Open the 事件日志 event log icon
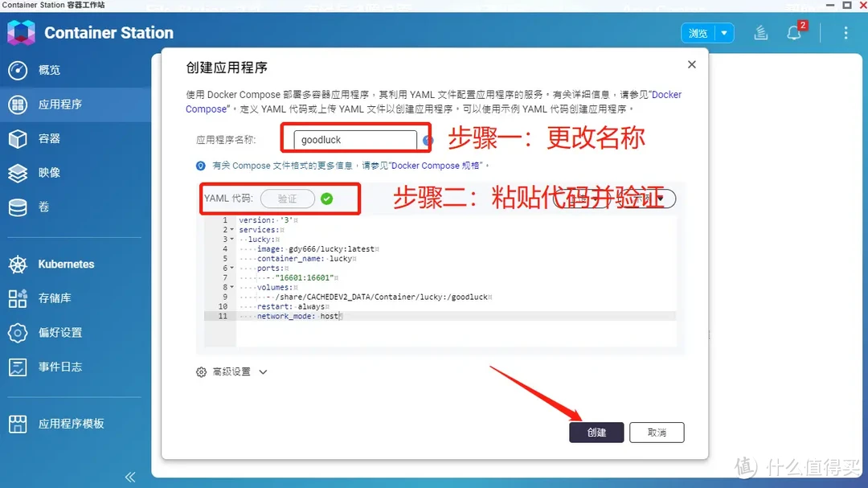This screenshot has width=868, height=488. [19, 367]
